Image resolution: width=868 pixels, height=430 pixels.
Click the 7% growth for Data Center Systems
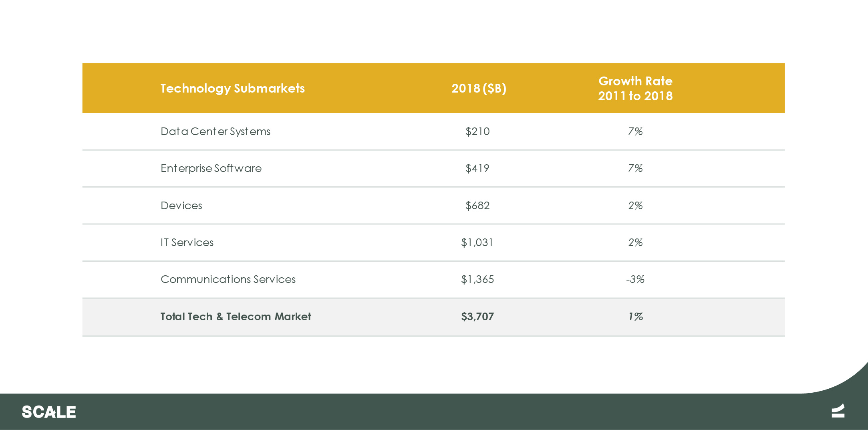coord(635,131)
